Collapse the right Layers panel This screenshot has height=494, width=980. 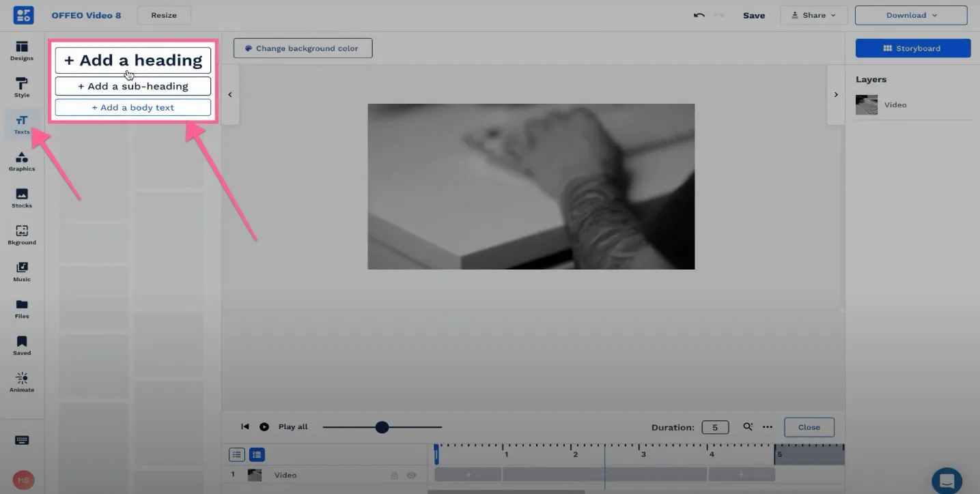pos(836,95)
